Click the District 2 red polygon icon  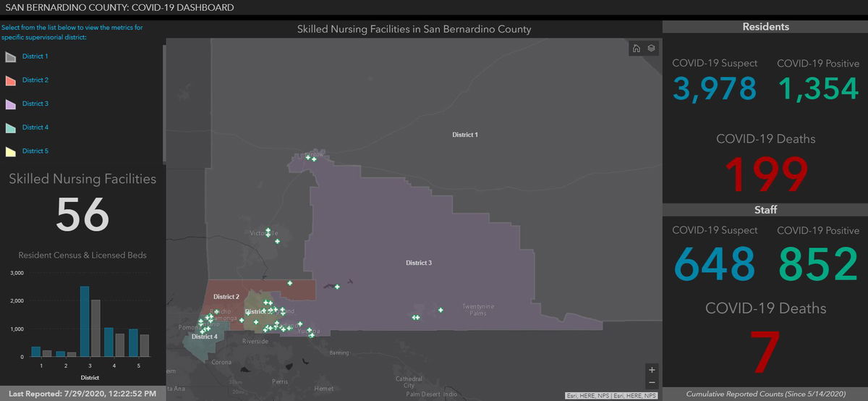click(12, 80)
